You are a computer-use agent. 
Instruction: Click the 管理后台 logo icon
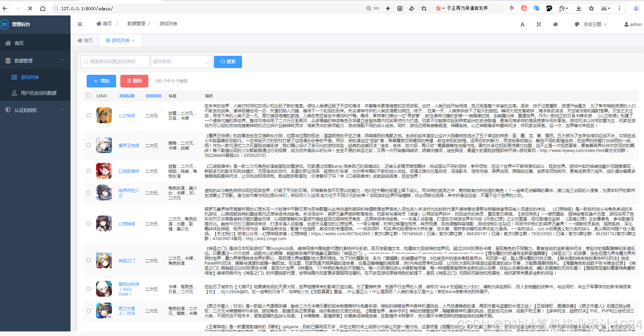coord(5,24)
